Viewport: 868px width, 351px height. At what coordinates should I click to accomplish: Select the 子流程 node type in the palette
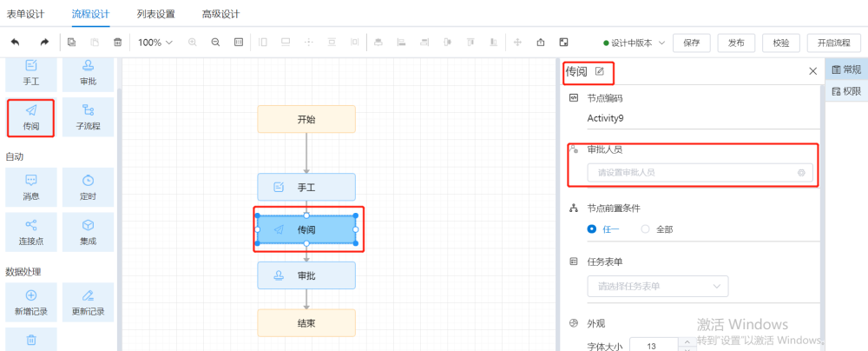(88, 117)
